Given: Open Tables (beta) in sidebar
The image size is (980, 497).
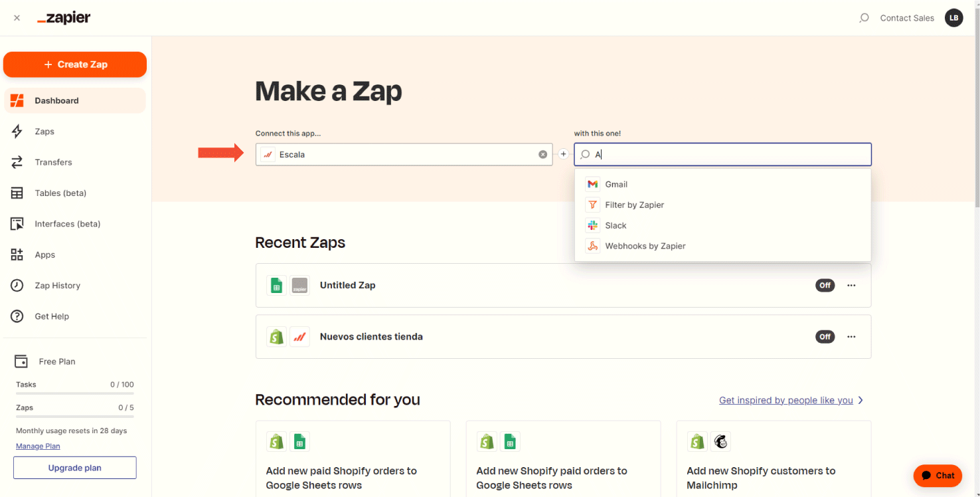Looking at the screenshot, I should (x=75, y=193).
